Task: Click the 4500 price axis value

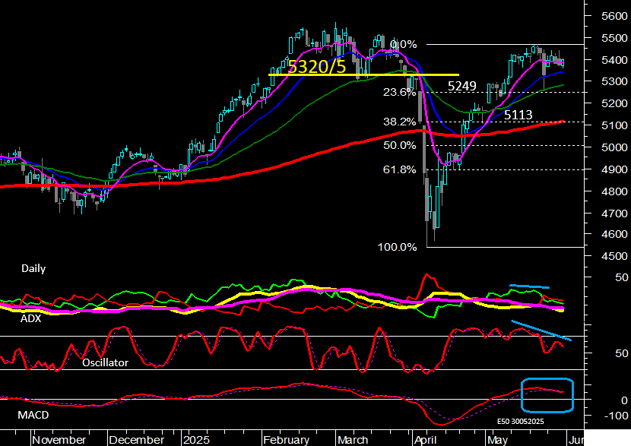Action: click(x=614, y=256)
